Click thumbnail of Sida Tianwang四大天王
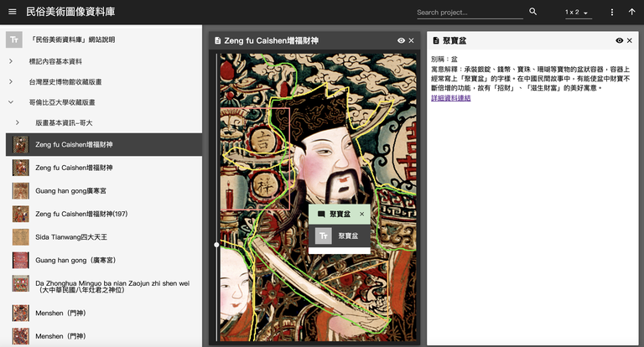The height and width of the screenshot is (347, 644). click(x=20, y=237)
